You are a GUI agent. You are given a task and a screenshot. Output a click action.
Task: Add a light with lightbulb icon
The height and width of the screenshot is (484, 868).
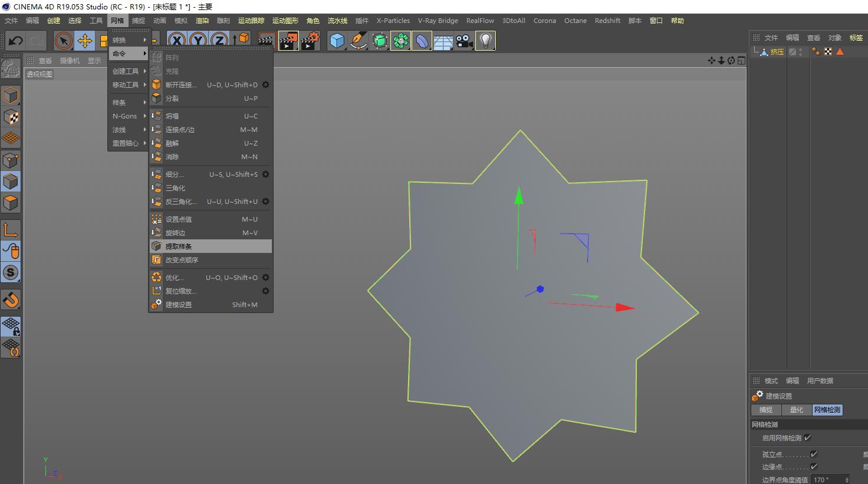click(x=485, y=41)
